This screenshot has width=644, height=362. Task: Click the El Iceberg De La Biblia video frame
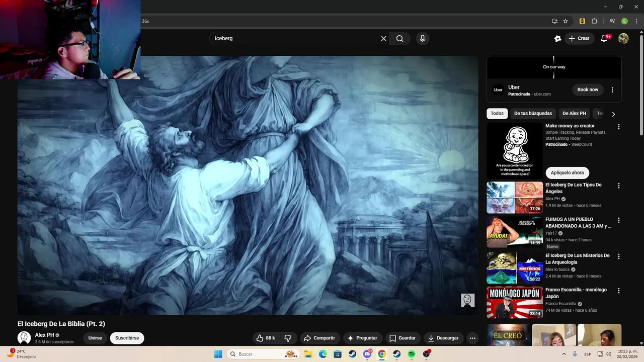pos(248,185)
